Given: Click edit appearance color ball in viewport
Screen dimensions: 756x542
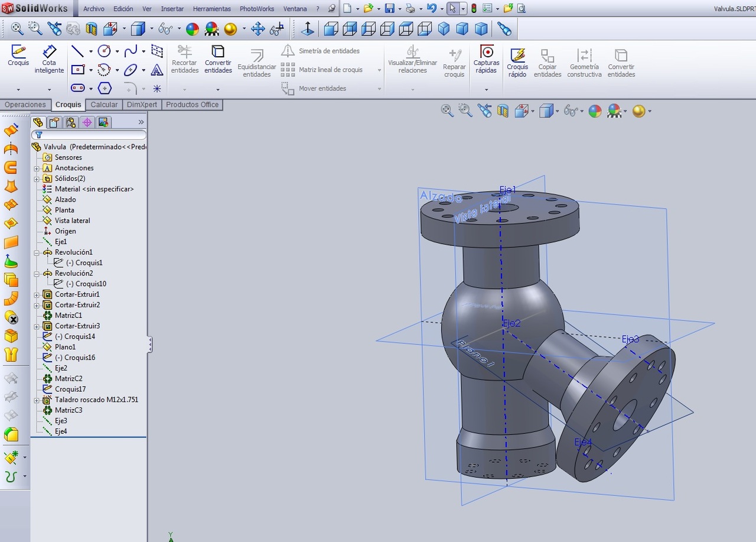Looking at the screenshot, I should click(x=595, y=111).
